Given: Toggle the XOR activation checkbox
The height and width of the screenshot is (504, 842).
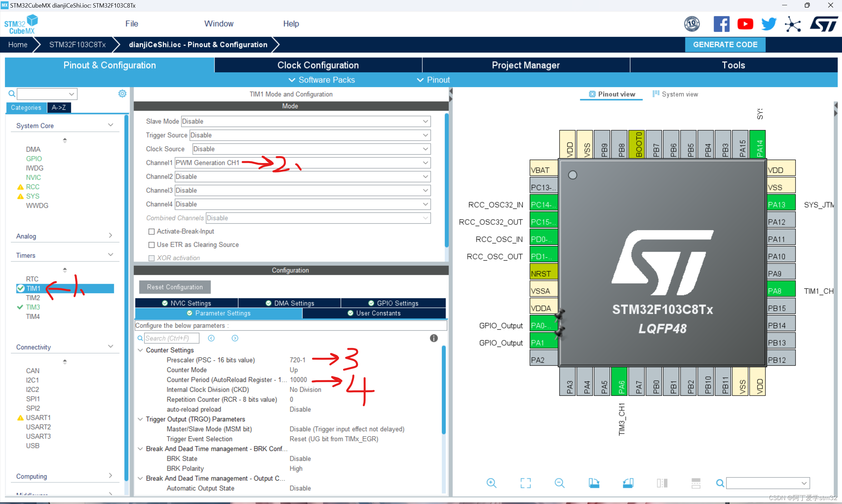Looking at the screenshot, I should click(152, 258).
